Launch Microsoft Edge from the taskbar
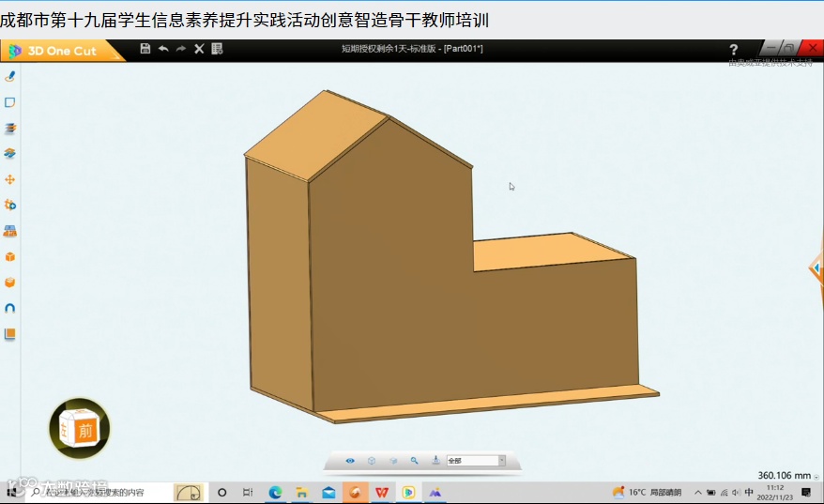The height and width of the screenshot is (504, 824). pos(275,493)
